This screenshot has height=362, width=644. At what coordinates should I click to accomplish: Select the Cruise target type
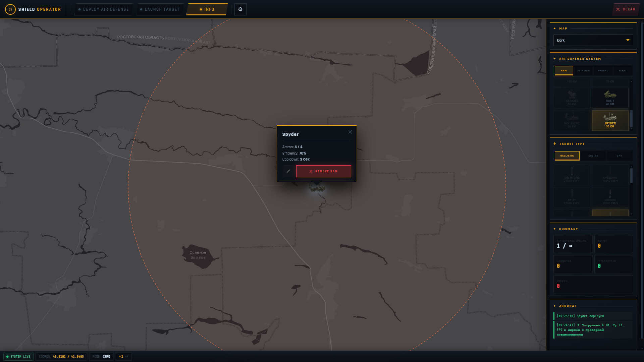click(593, 156)
